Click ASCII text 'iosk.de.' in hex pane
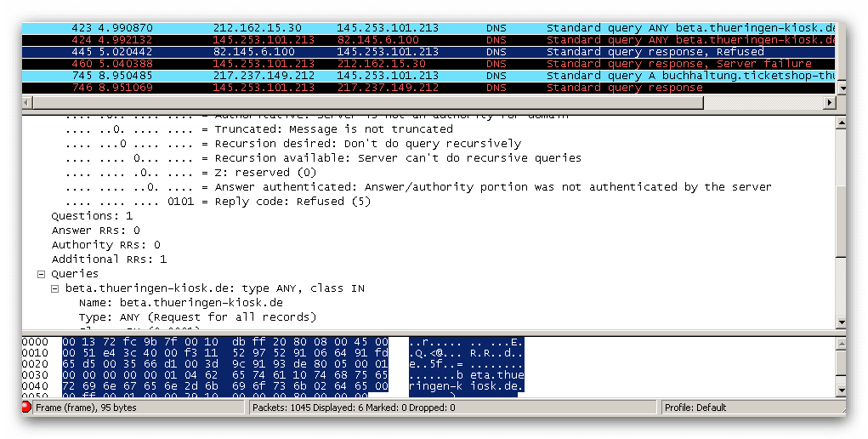Viewport: 868px width, 439px height. click(496, 385)
